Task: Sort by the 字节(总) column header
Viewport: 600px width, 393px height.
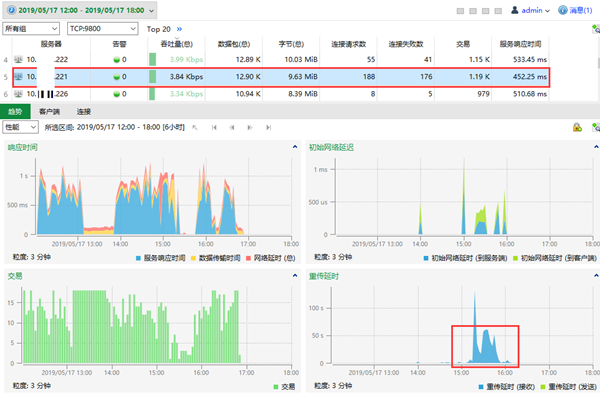Action: click(x=291, y=44)
